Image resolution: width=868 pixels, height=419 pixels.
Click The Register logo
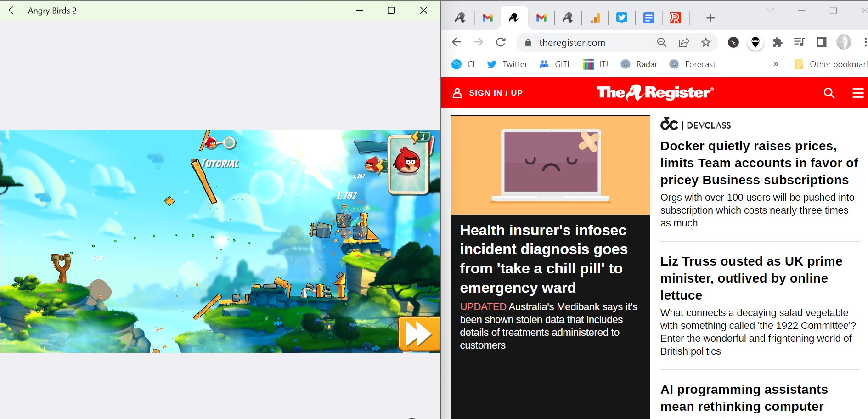tap(655, 93)
